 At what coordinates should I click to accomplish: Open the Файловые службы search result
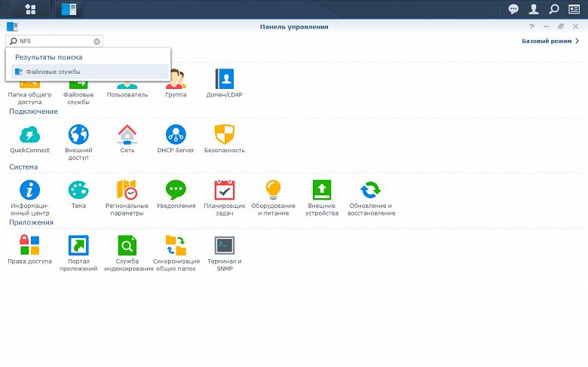click(90, 72)
